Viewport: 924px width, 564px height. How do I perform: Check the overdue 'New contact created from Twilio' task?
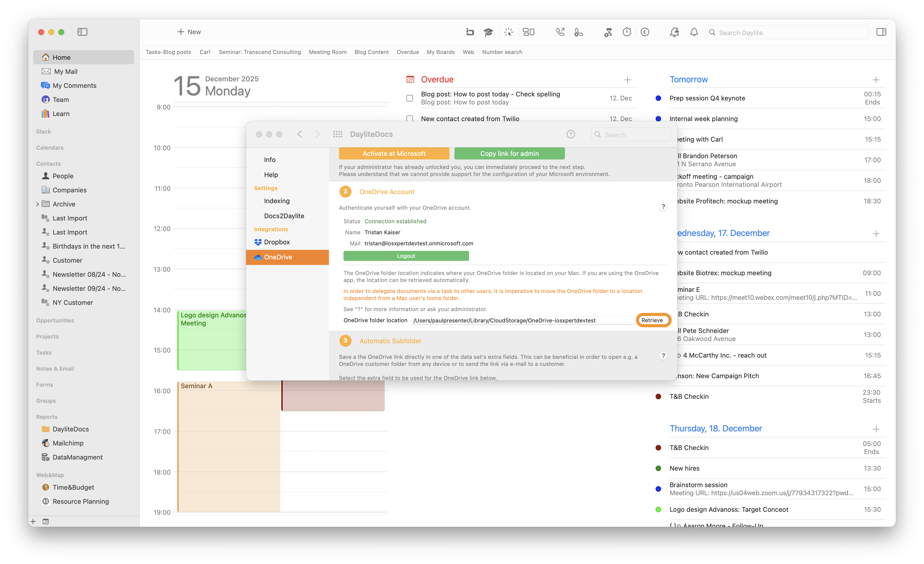410,119
